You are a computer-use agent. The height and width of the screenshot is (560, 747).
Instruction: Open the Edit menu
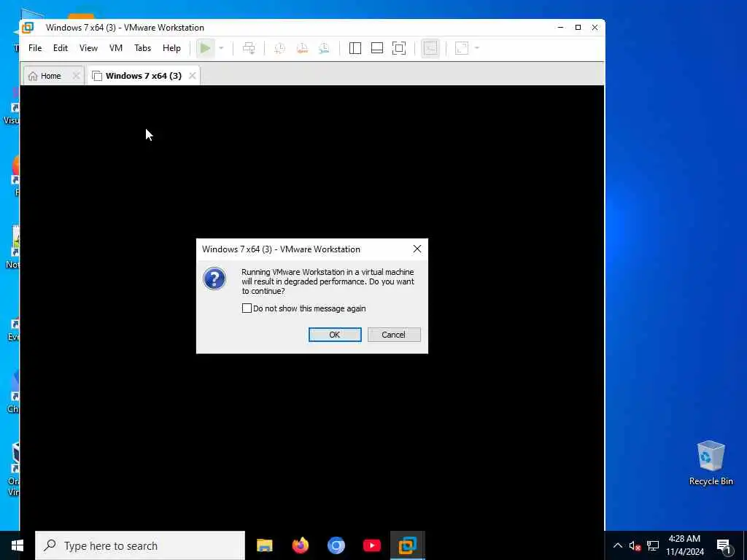tap(61, 48)
